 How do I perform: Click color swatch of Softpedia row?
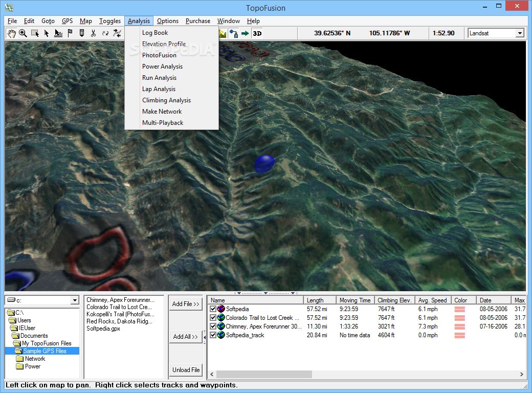(459, 309)
